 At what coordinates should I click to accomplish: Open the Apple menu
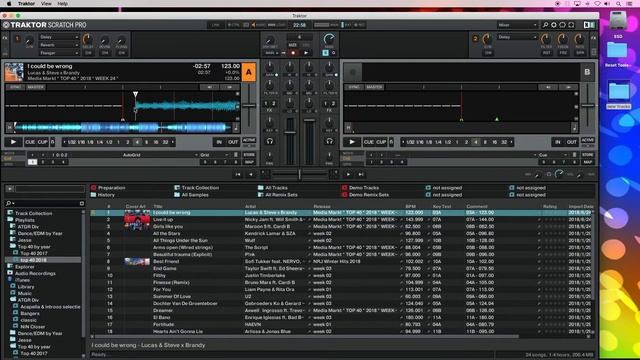(x=9, y=4)
